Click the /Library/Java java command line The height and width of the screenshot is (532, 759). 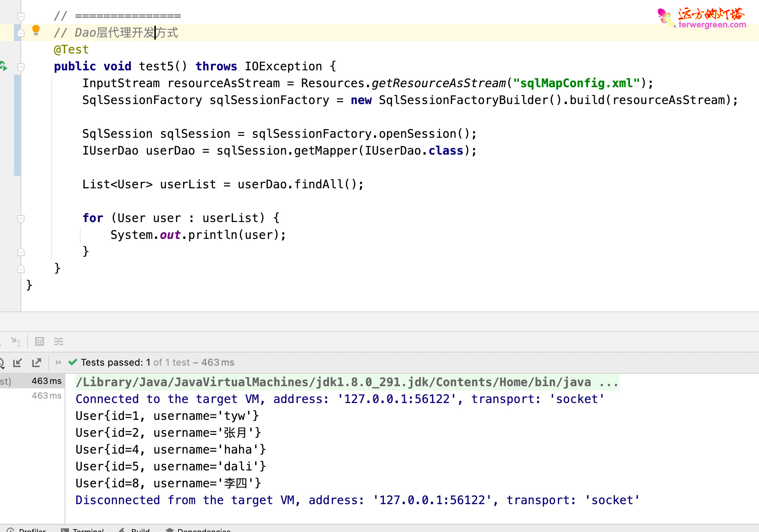347,382
